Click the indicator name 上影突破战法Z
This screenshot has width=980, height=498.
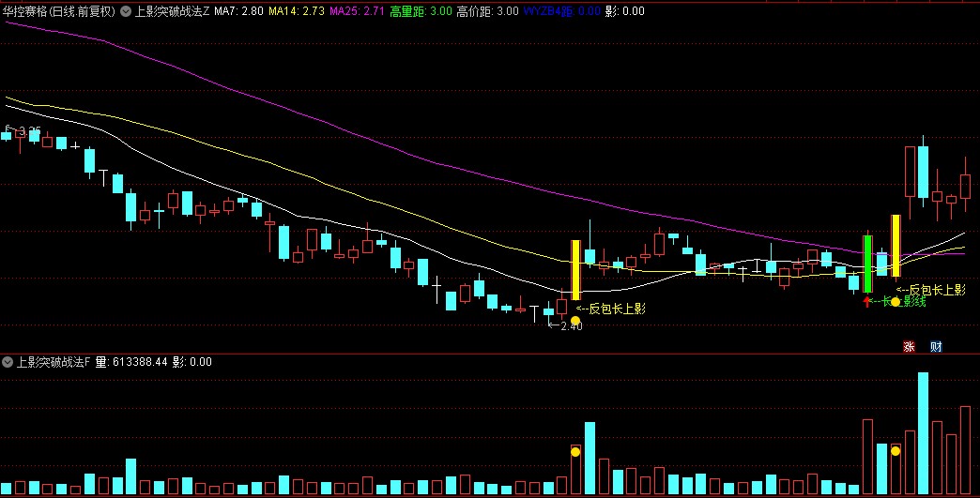tap(173, 11)
